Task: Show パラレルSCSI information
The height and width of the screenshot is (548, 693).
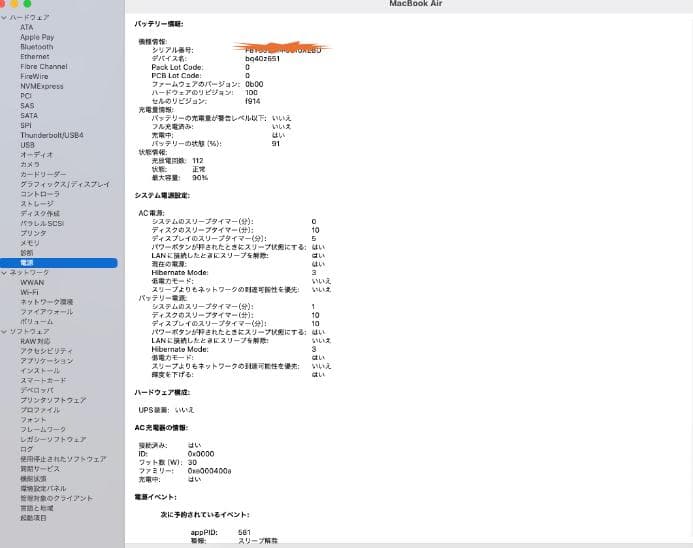Action: click(42, 223)
